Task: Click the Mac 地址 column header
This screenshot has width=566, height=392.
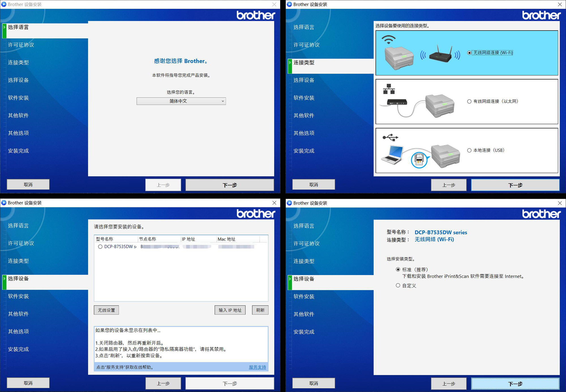Action: point(226,239)
